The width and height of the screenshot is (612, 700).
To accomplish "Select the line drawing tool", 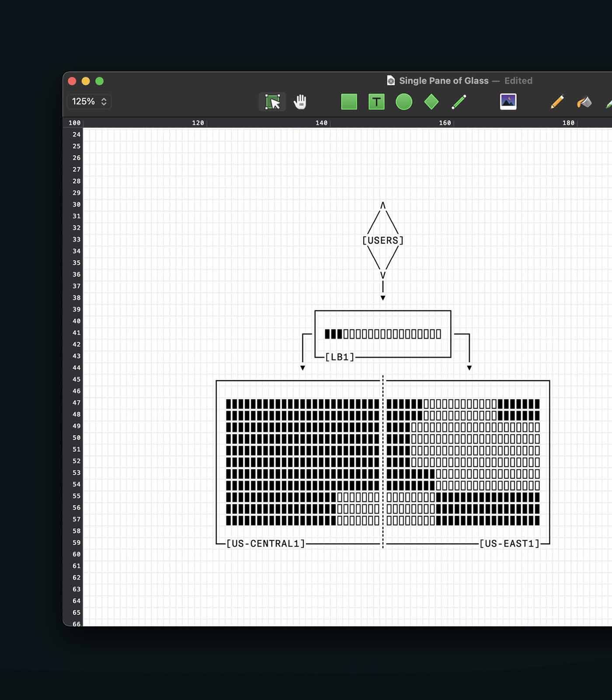I will pyautogui.click(x=459, y=102).
